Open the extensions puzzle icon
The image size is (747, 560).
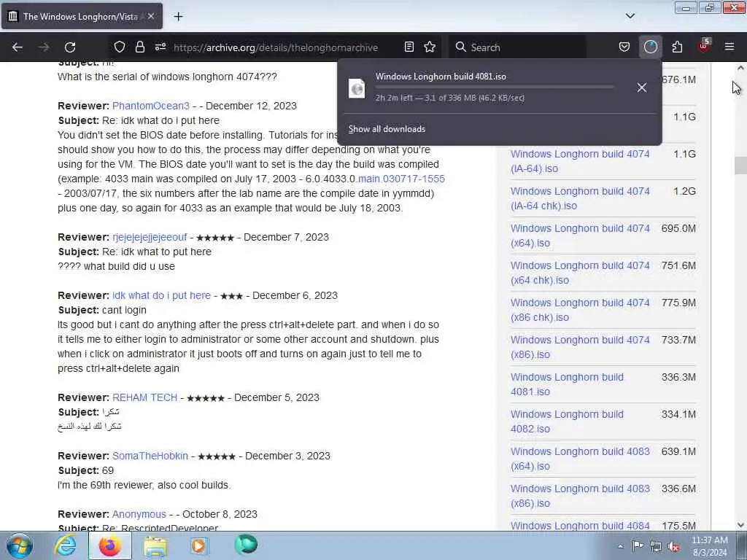(677, 47)
